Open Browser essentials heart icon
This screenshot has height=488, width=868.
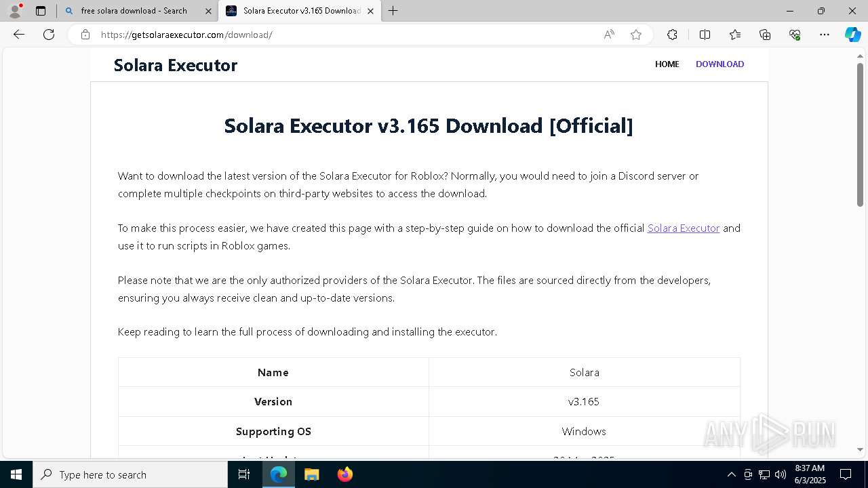(x=795, y=35)
